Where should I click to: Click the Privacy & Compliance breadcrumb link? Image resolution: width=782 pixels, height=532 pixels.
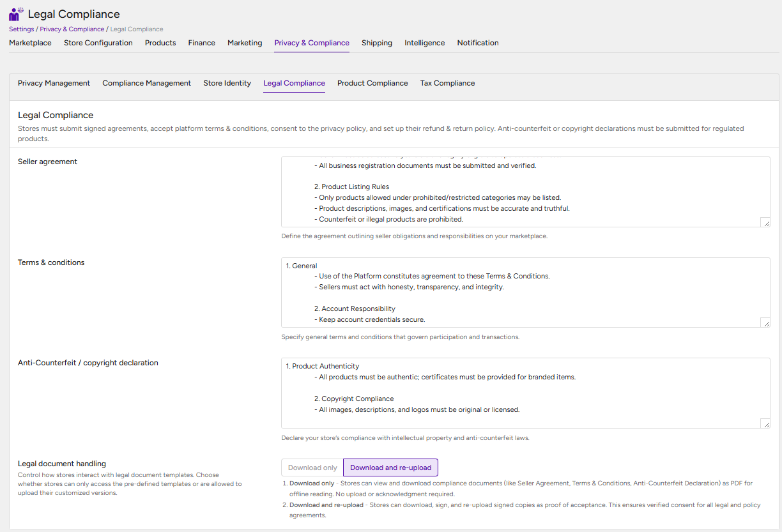[72, 29]
